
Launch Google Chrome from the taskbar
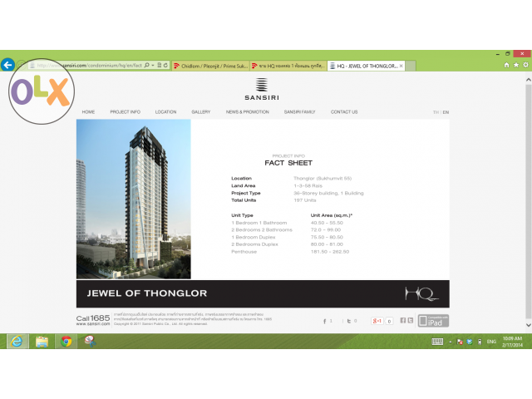pyautogui.click(x=66, y=342)
